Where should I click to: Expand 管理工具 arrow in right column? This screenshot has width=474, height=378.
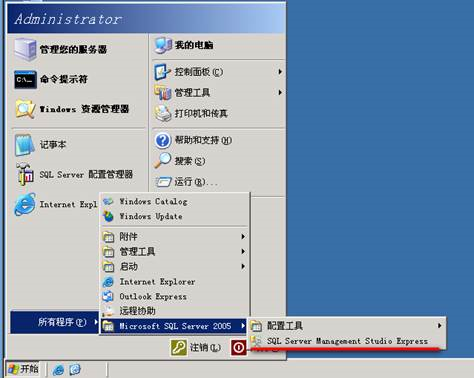[x=280, y=92]
